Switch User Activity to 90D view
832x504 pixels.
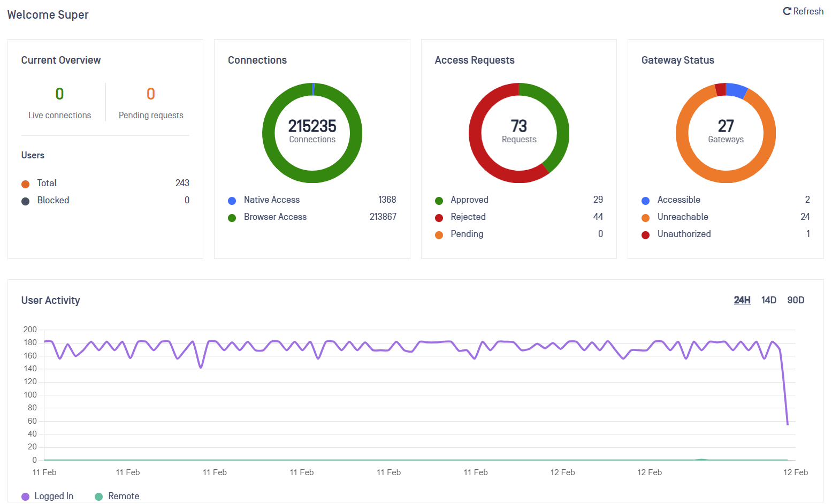[796, 300]
